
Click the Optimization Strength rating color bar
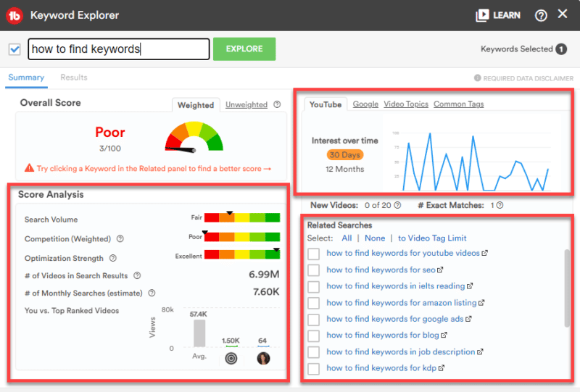242,254
